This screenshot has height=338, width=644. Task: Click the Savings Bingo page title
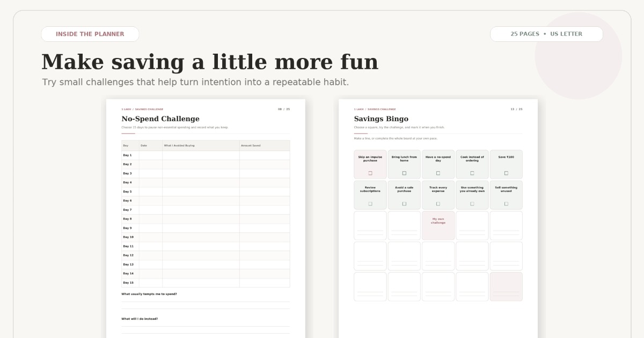381,119
